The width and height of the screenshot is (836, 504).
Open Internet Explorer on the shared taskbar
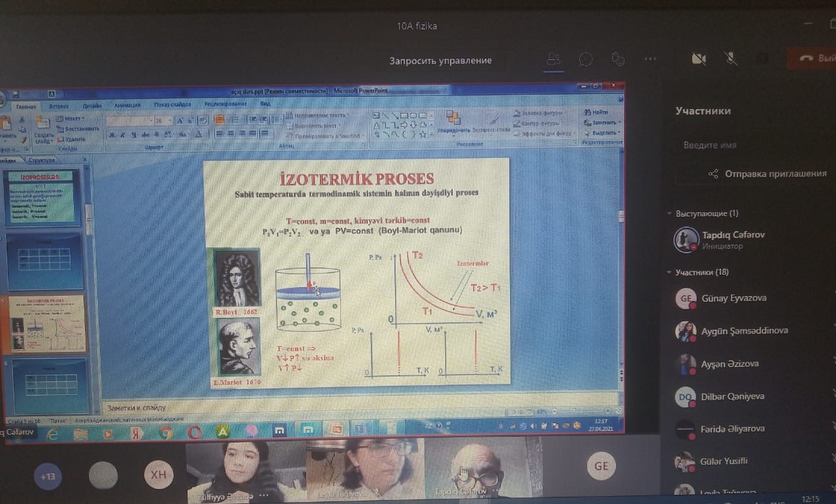click(x=52, y=434)
